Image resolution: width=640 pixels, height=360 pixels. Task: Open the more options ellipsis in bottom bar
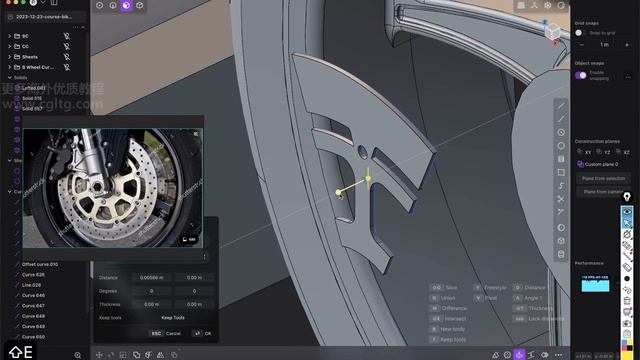558,355
